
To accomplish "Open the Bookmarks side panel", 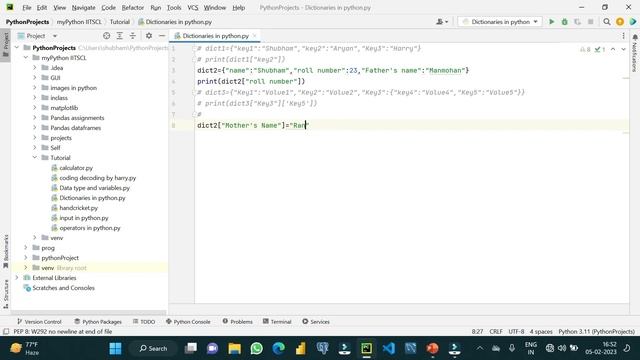I will [5, 251].
